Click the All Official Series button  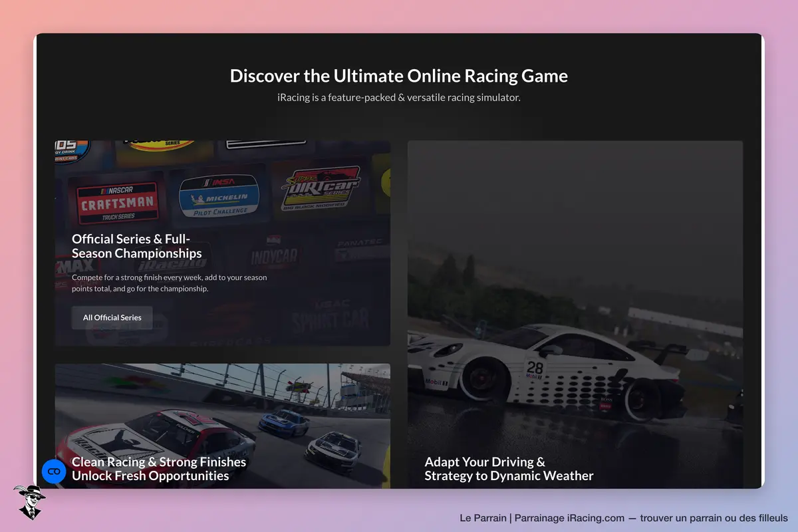(112, 317)
